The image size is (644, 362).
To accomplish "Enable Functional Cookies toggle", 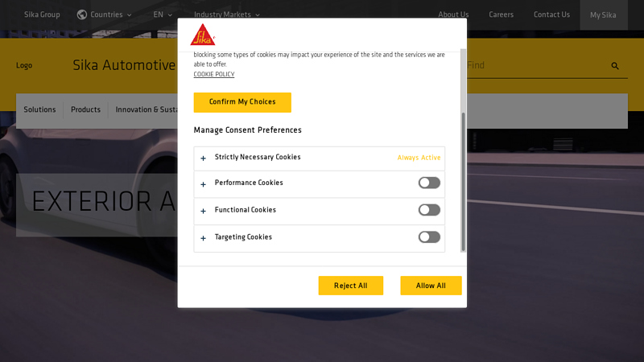I will tap(429, 210).
